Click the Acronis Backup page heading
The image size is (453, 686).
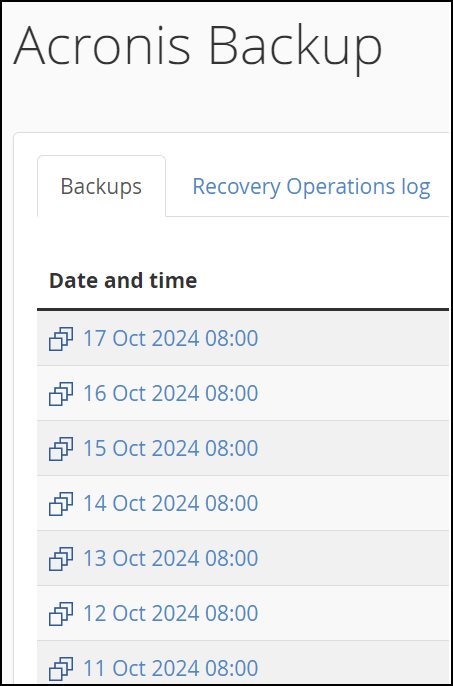[x=198, y=46]
